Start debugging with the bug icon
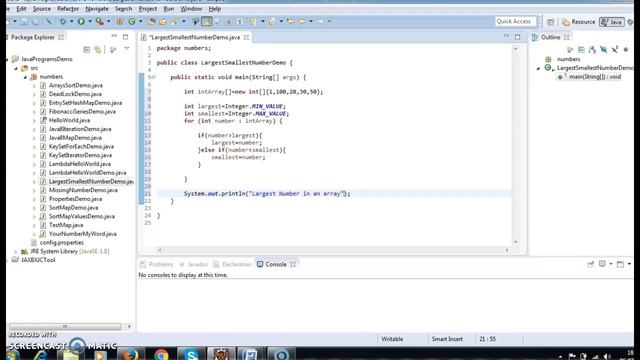Screen dimensions: 640x360 (63, 21)
